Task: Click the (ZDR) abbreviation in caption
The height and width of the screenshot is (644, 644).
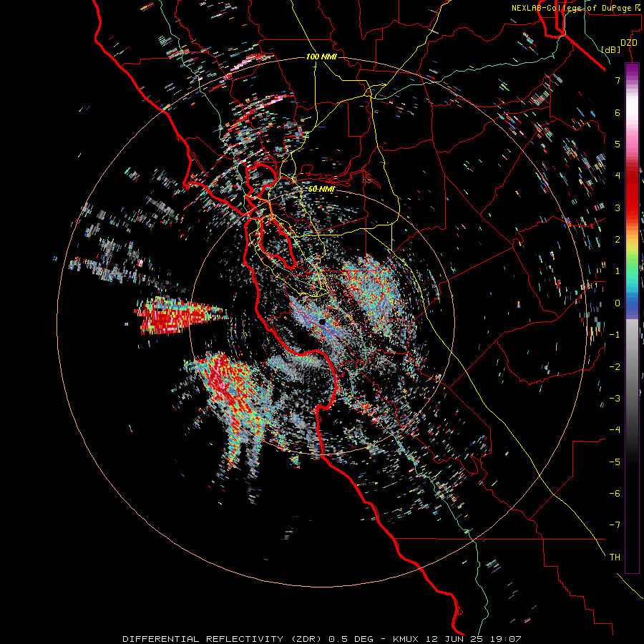Action: 308,639
